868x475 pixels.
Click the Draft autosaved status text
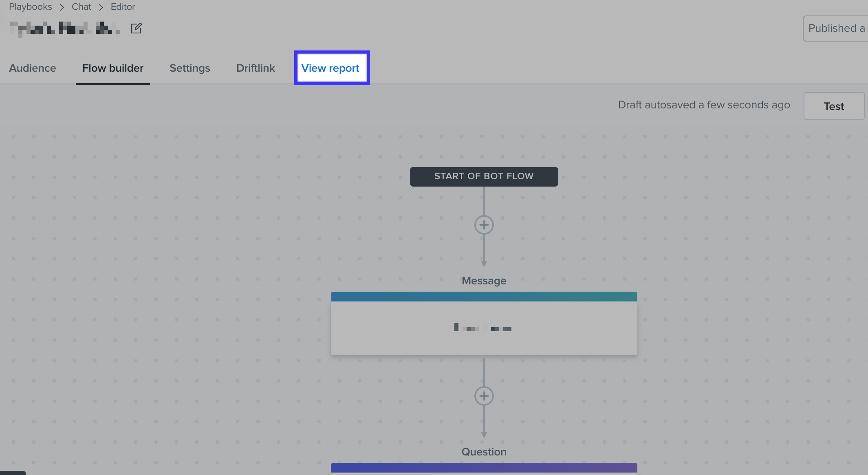[704, 105]
